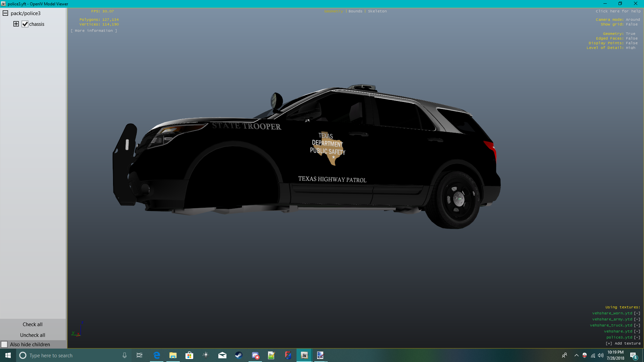Open Notepad++ from the taskbar
This screenshot has width=644, height=362.
click(x=271, y=355)
